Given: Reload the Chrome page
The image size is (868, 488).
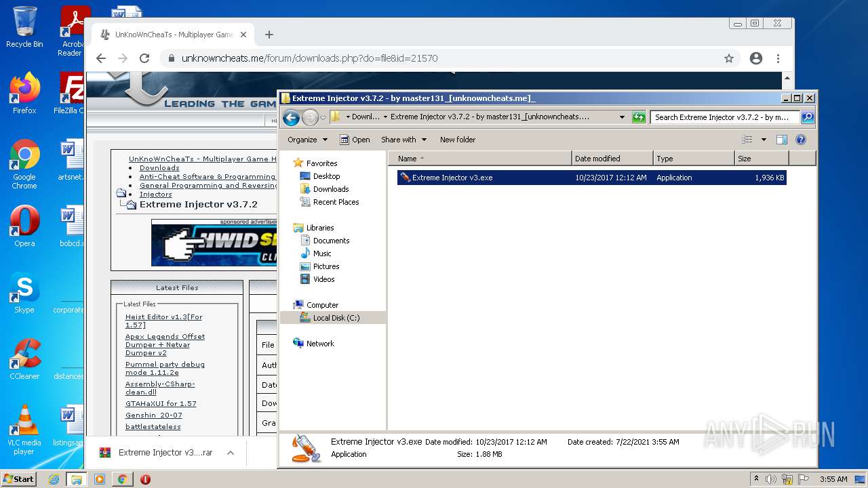Looking at the screenshot, I should click(144, 58).
